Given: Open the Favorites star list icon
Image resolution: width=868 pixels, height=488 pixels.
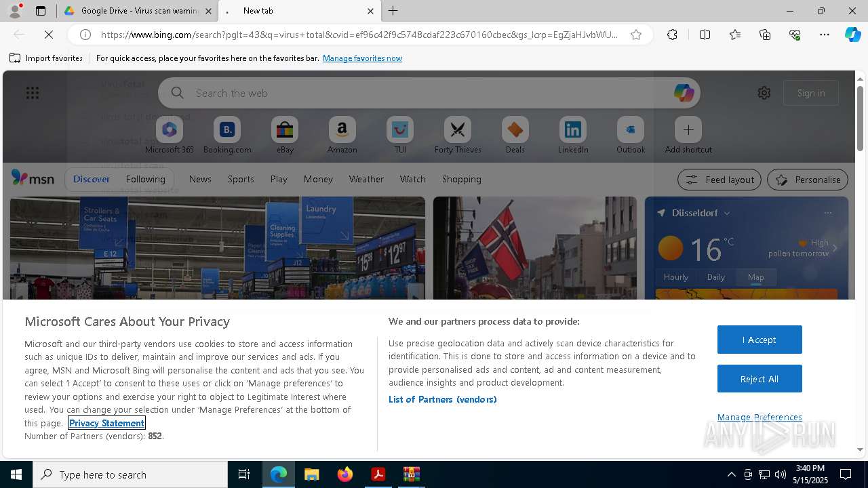Looking at the screenshot, I should 735,35.
